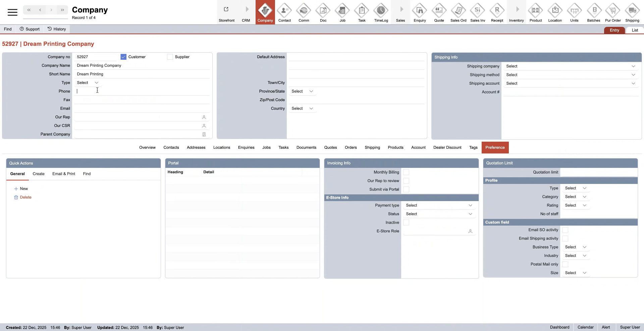Image resolution: width=644 pixels, height=331 pixels.
Task: Open the hamburger main menu
Action: coord(12,12)
